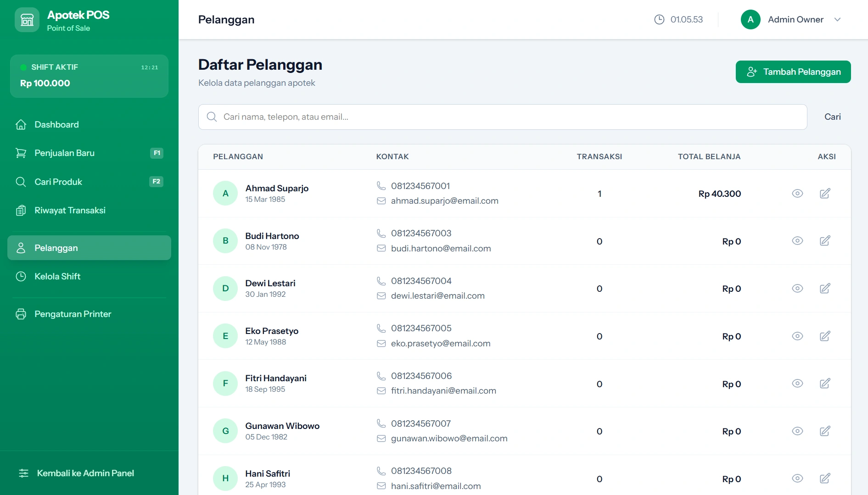Click the KONTAK column header

(392, 157)
